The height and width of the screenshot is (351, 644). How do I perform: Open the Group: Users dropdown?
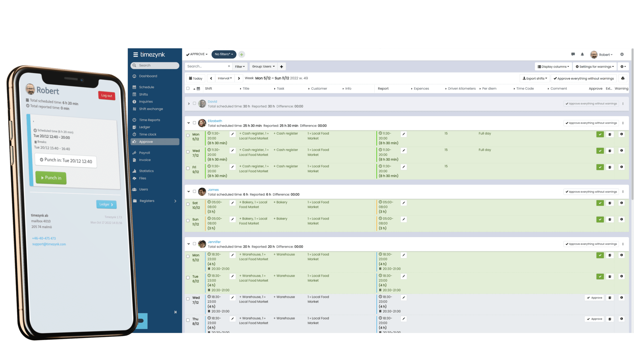263,66
